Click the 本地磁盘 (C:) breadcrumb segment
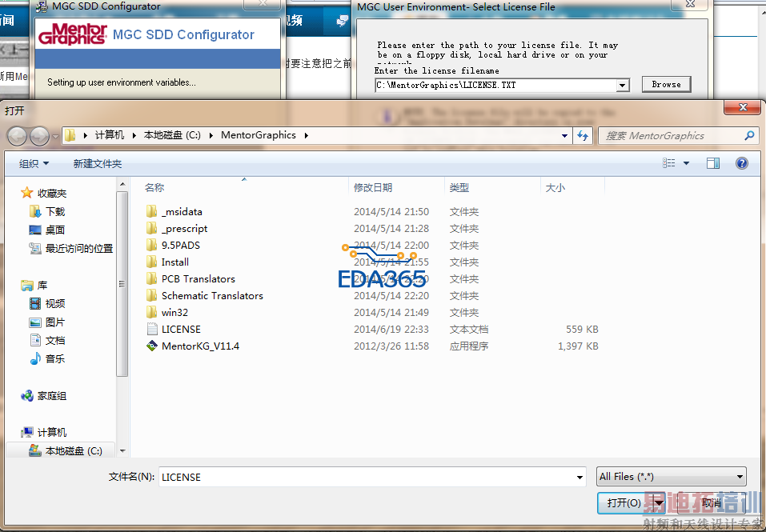The image size is (766, 532). [x=172, y=135]
